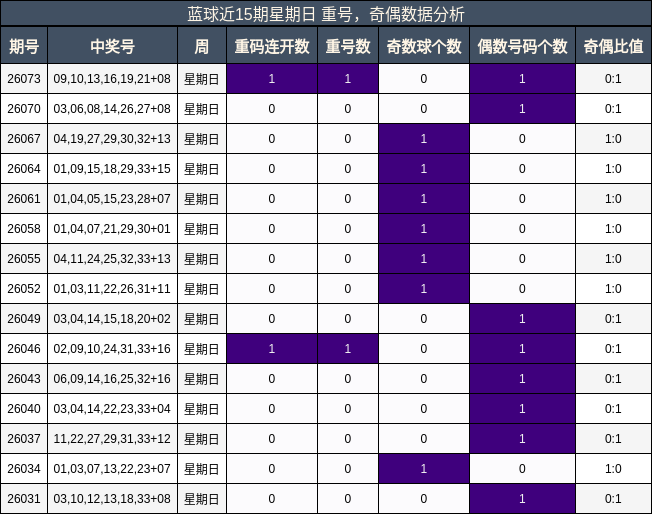Select issue number 26061
652x514 pixels.
tap(24, 198)
